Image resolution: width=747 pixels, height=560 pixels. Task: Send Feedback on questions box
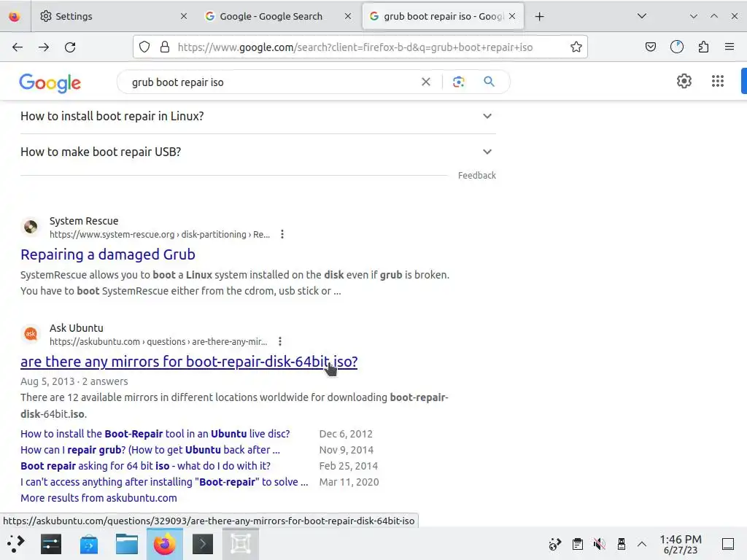pyautogui.click(x=477, y=176)
